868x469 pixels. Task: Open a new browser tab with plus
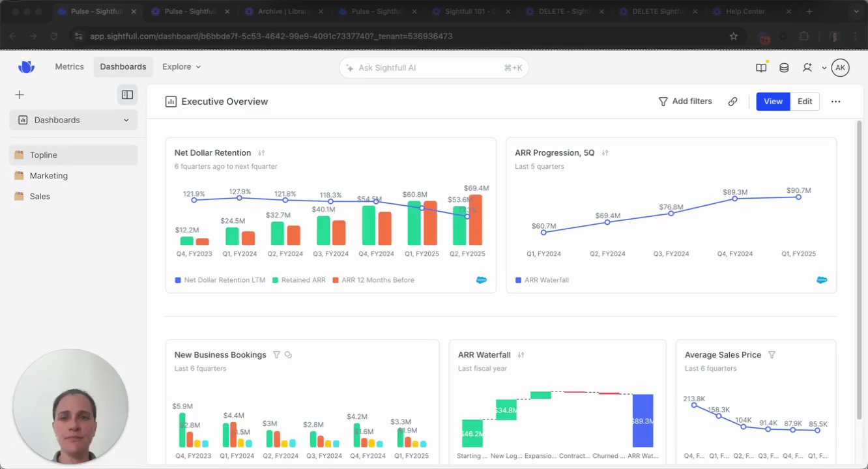click(x=809, y=11)
